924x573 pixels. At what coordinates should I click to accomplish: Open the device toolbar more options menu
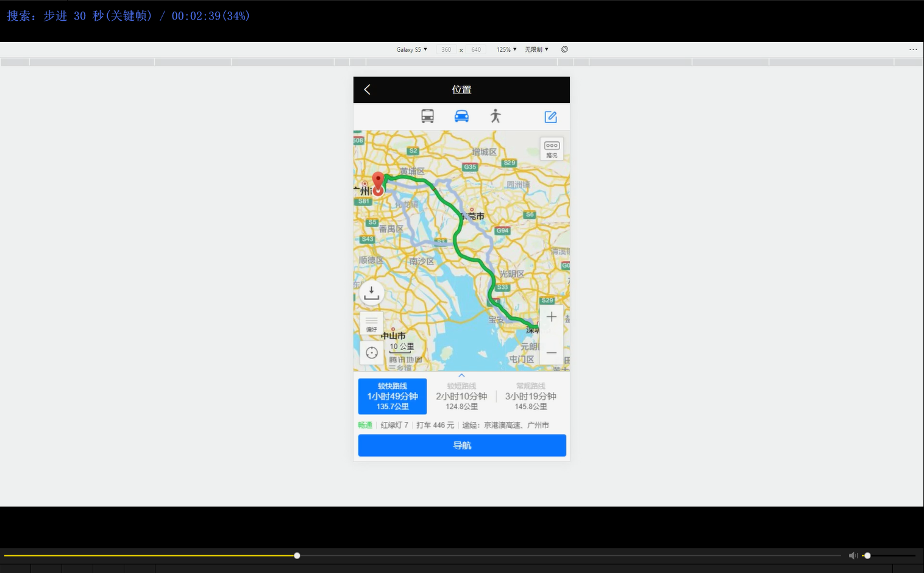point(913,49)
